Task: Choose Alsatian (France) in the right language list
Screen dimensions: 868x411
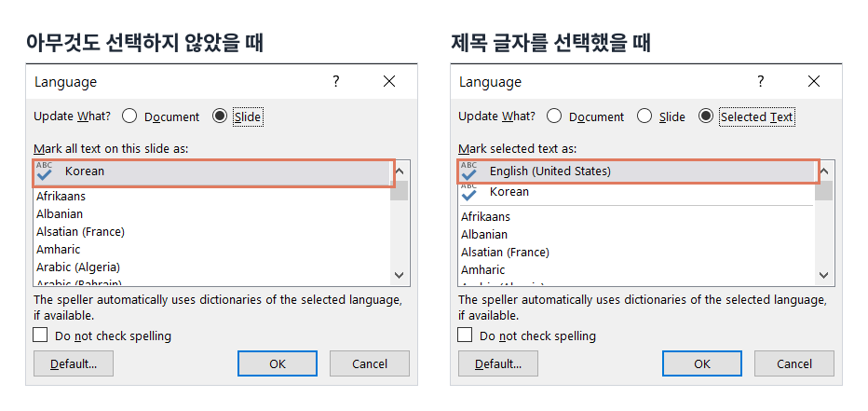Action: pos(637,252)
